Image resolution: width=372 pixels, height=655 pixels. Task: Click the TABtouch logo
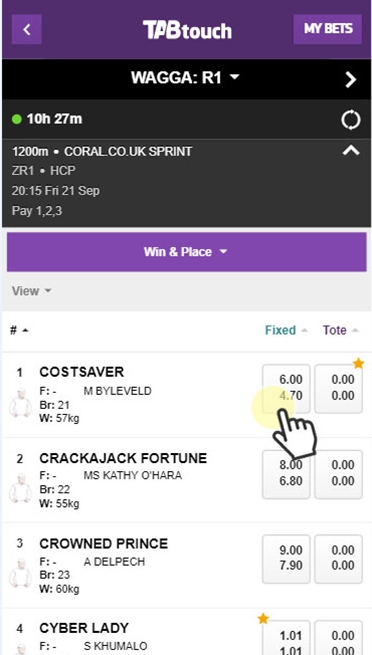(x=187, y=30)
